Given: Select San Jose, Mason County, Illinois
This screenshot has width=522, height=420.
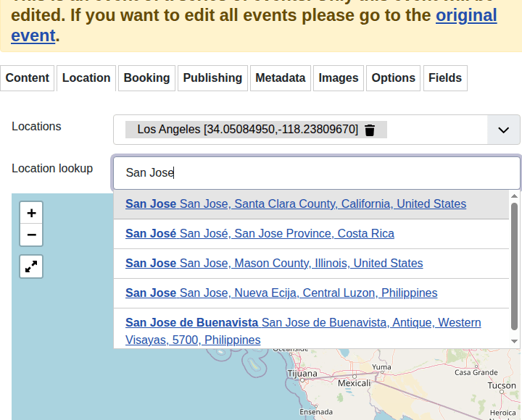Looking at the screenshot, I should [x=274, y=264].
